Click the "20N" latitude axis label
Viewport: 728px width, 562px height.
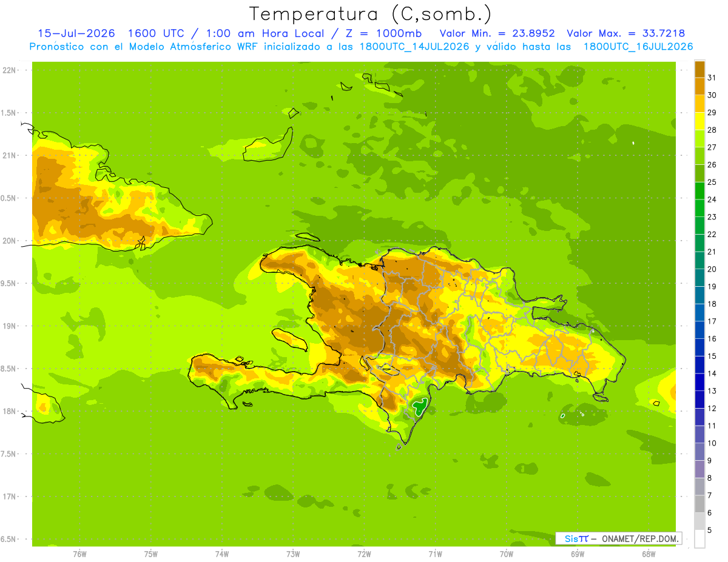tap(9, 241)
